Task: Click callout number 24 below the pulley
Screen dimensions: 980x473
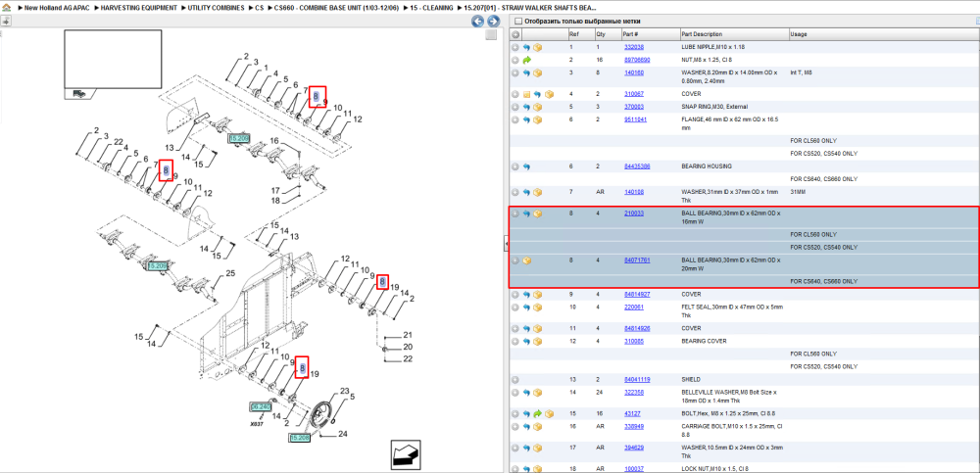Action: [x=342, y=434]
